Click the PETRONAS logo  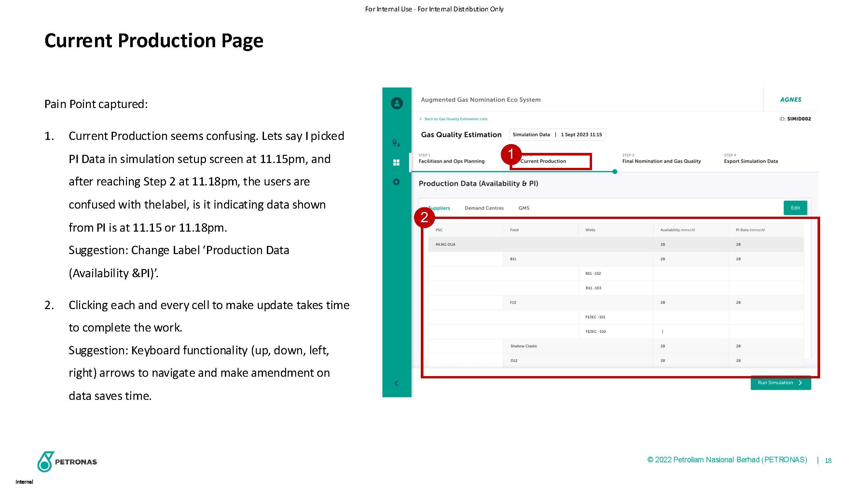pos(67,461)
